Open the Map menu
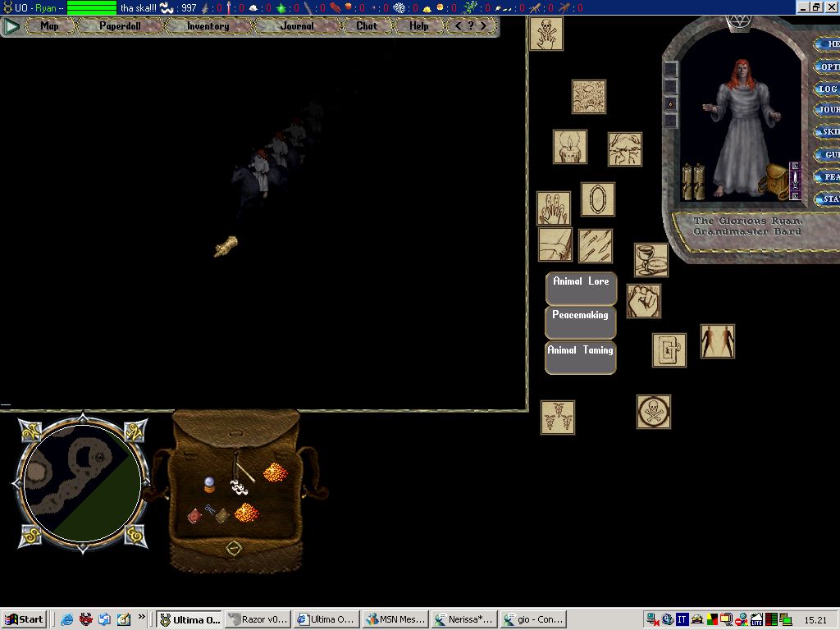Image resolution: width=840 pixels, height=630 pixels. (x=49, y=25)
